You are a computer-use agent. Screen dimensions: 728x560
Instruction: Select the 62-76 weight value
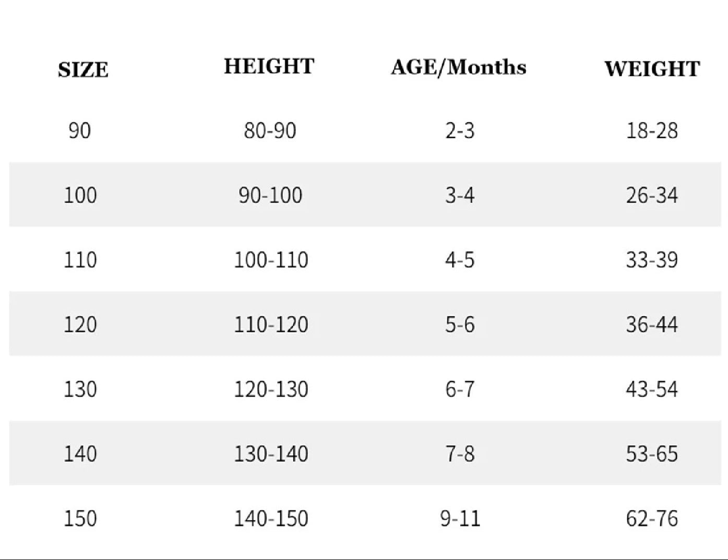click(x=652, y=519)
